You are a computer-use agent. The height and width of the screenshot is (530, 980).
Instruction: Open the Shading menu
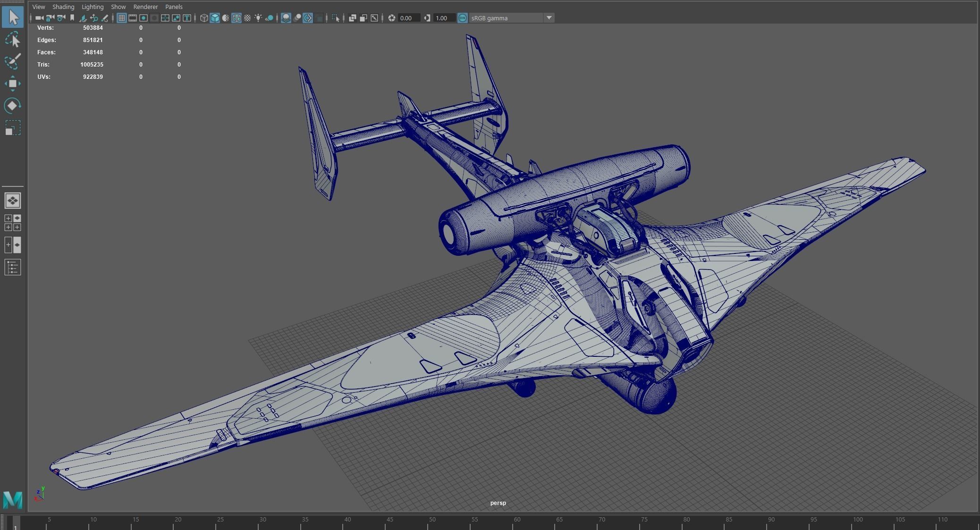[63, 7]
